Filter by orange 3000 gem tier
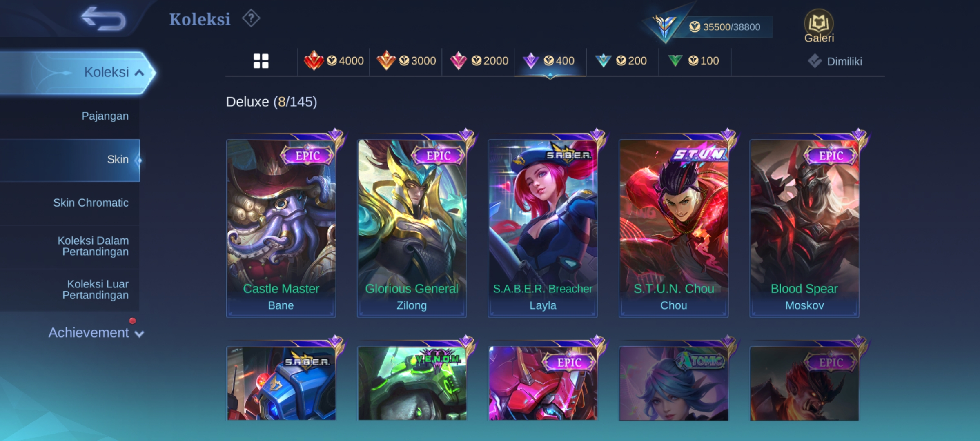 click(x=406, y=61)
